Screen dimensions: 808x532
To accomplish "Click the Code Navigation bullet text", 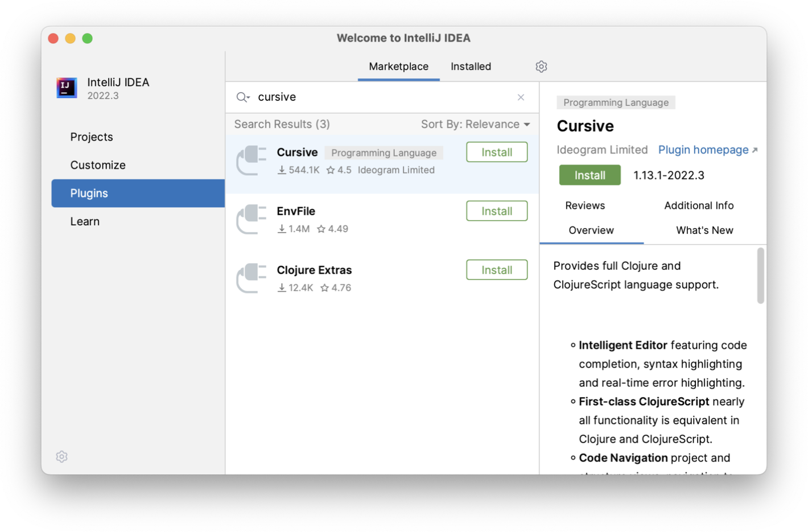I will tap(623, 458).
